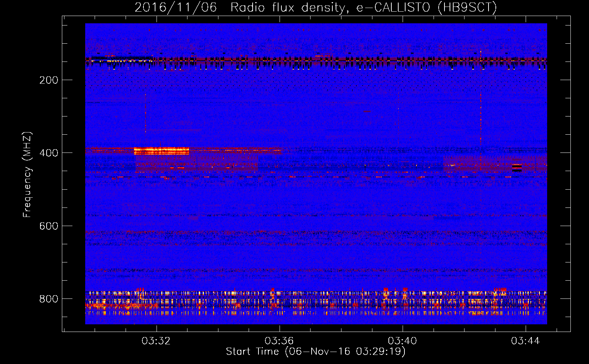Click the 400 frequency tick label
589x364 pixels.
(49, 153)
